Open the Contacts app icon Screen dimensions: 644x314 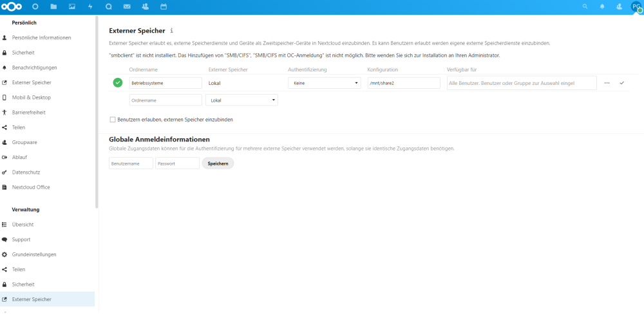(x=145, y=6)
